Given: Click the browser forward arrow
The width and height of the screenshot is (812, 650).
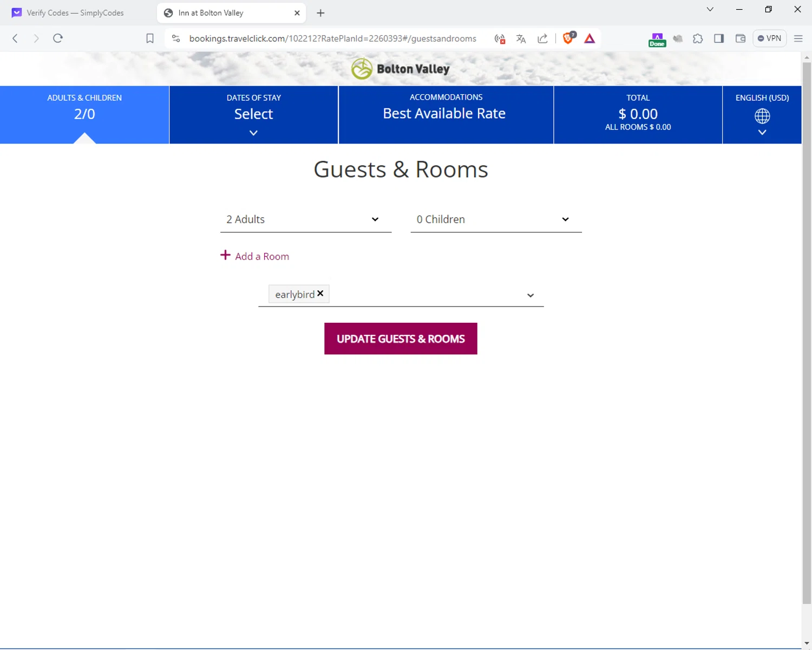Looking at the screenshot, I should (x=36, y=38).
